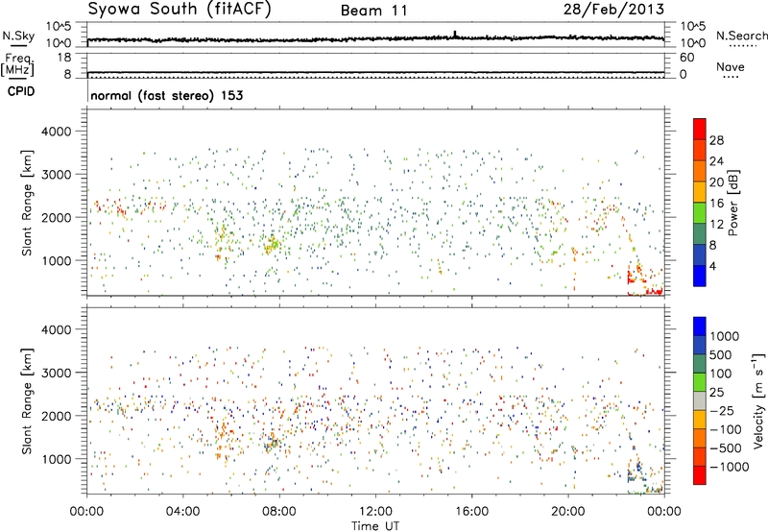Click the 'Beam 11' label

click(x=374, y=11)
